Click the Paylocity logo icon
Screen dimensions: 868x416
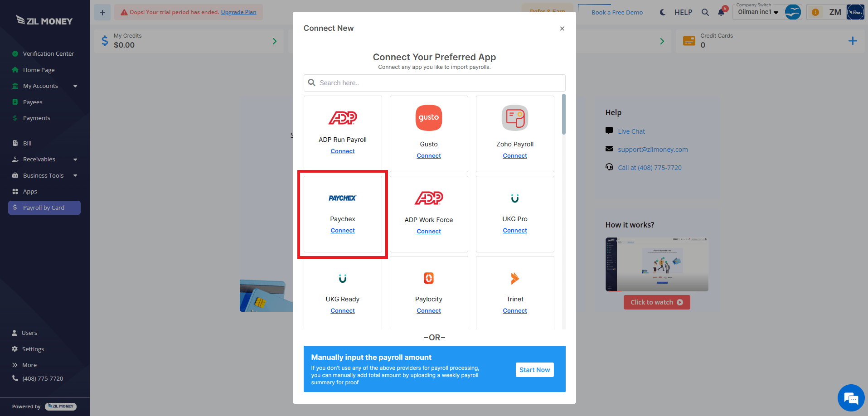pyautogui.click(x=429, y=278)
